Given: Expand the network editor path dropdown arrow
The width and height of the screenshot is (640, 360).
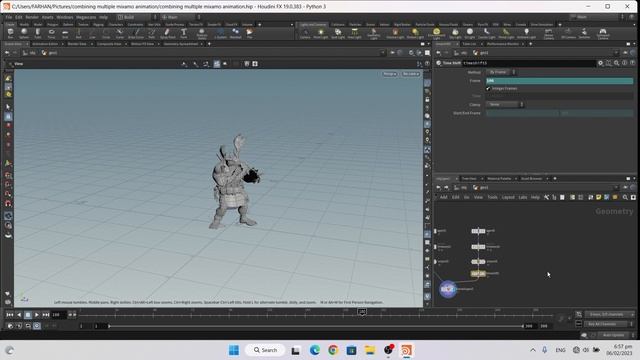Looking at the screenshot, I should (x=616, y=188).
